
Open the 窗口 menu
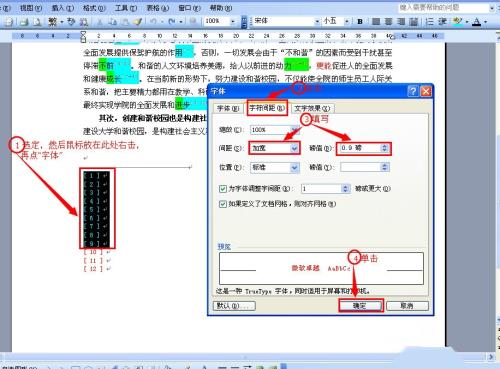click(x=190, y=8)
